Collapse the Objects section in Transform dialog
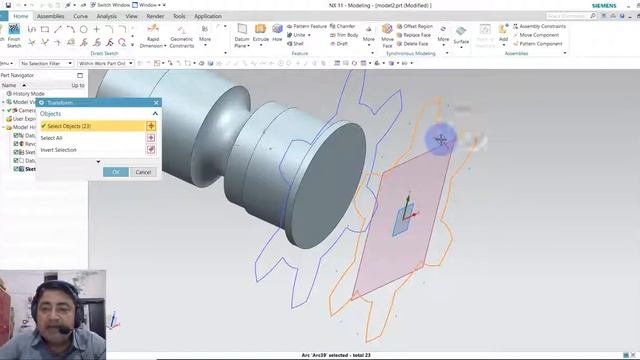The height and width of the screenshot is (360, 640). pyautogui.click(x=155, y=113)
